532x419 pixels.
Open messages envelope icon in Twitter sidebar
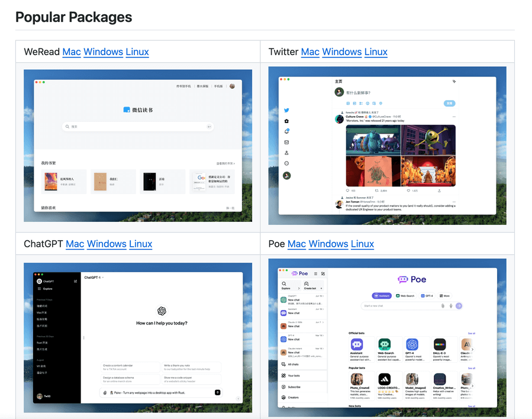(x=286, y=142)
